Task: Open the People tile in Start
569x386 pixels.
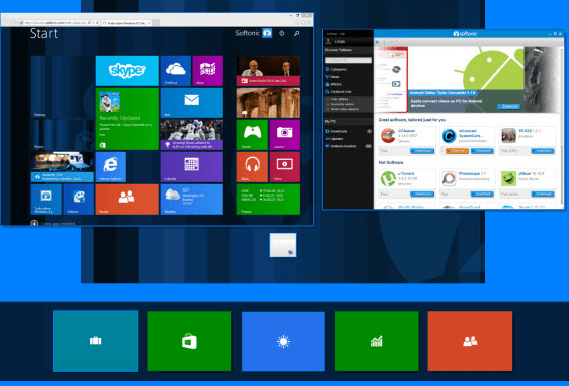Action: point(127,199)
